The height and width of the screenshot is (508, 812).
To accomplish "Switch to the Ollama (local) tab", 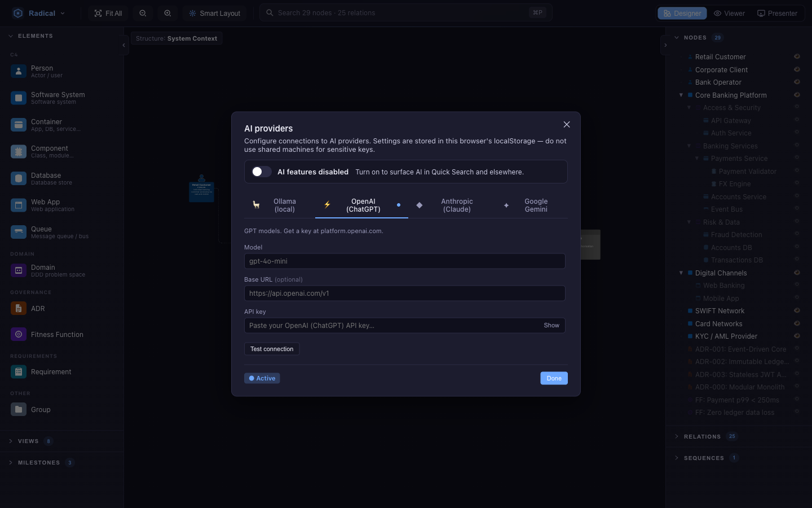I will (x=279, y=205).
